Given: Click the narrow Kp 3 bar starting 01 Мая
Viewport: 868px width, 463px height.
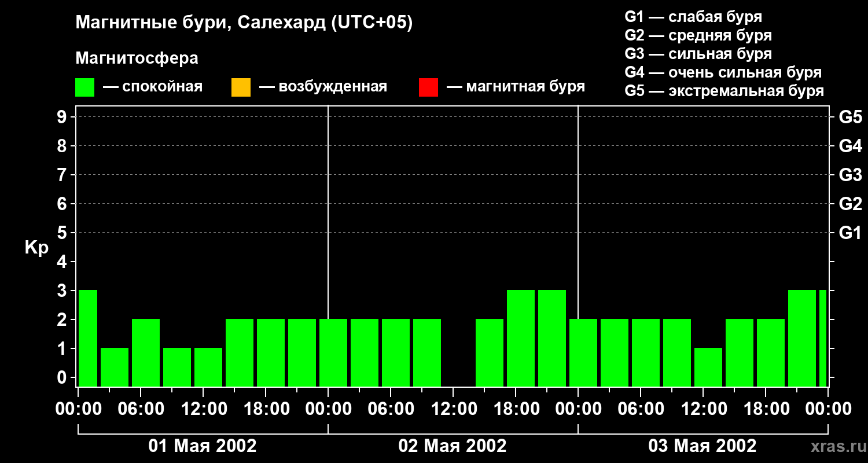Looking at the screenshot, I should (x=88, y=338).
